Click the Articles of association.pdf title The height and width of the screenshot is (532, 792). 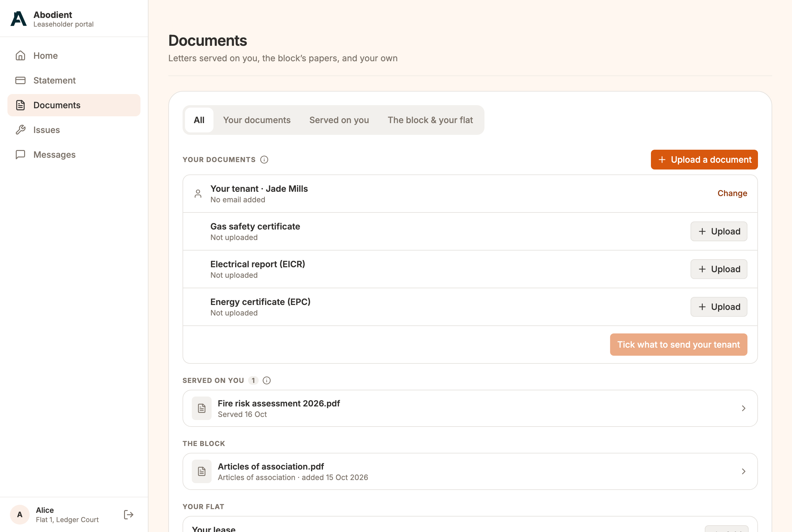click(x=271, y=466)
